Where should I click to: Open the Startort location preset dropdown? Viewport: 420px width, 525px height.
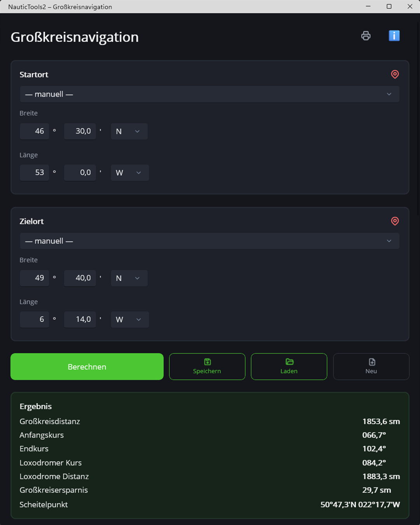210,94
